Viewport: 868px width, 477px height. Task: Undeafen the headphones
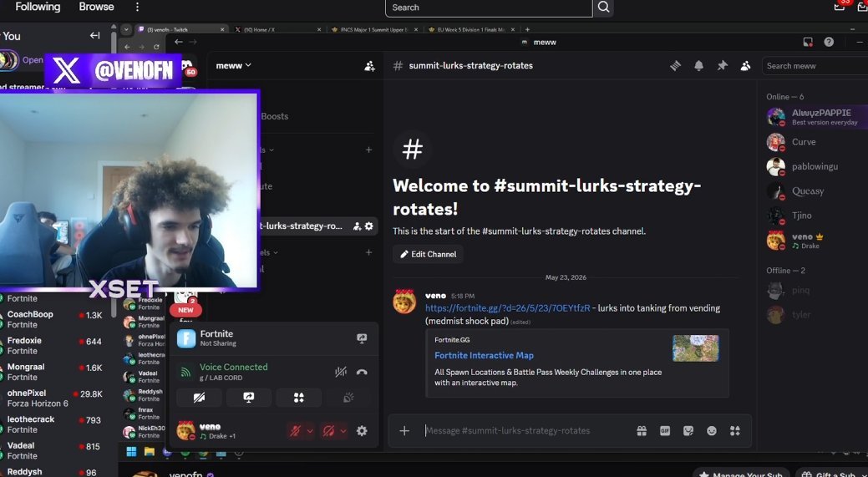tap(328, 430)
